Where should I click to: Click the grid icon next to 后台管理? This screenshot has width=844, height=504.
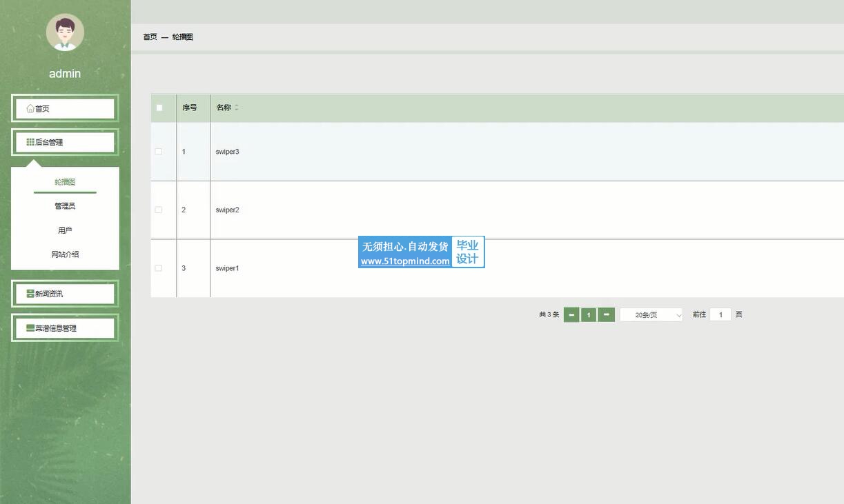coord(30,142)
